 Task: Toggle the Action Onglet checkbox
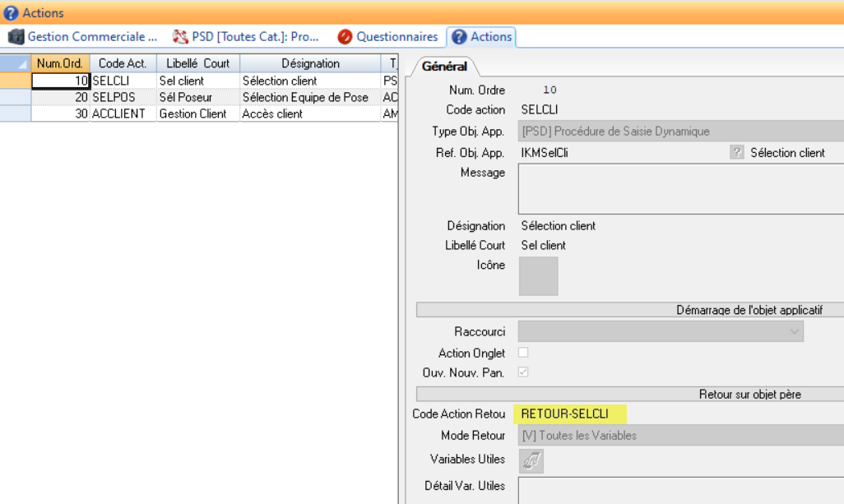point(523,353)
